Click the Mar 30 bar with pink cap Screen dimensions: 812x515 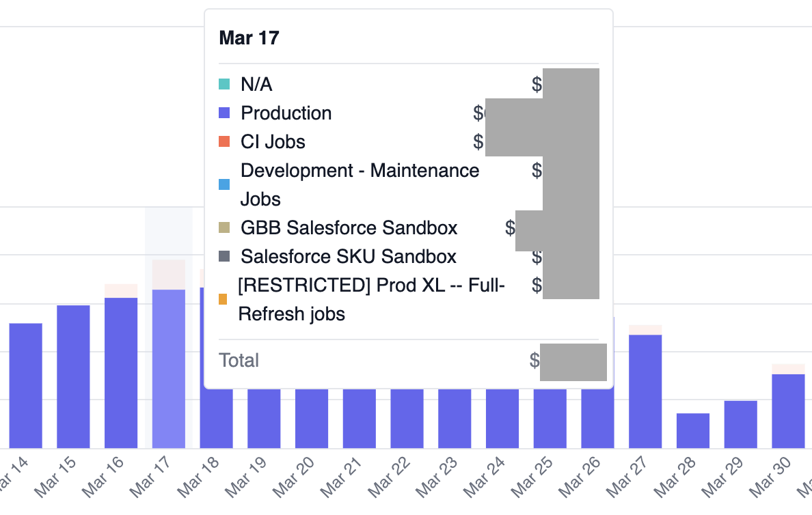tap(788, 410)
